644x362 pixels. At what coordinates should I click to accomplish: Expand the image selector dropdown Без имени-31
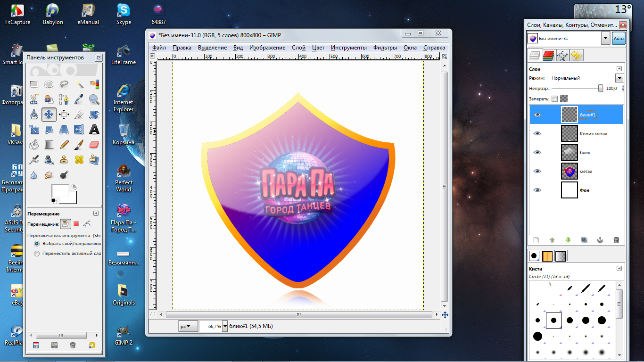[x=605, y=39]
